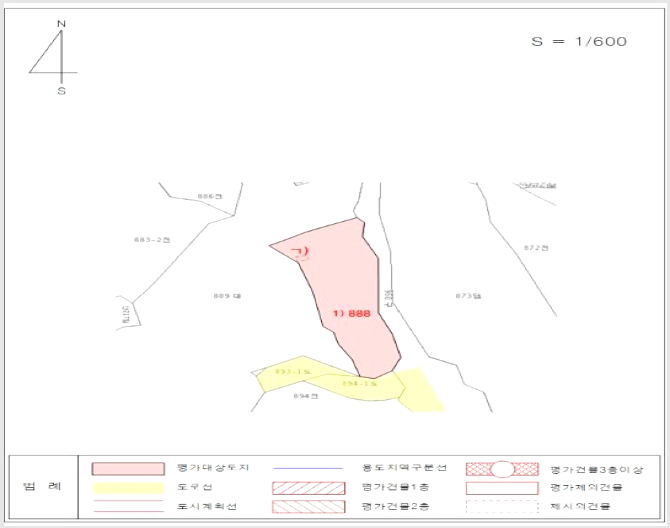Click yellow road label 894-1도
This screenshot has height=528, width=670.
coord(360,384)
